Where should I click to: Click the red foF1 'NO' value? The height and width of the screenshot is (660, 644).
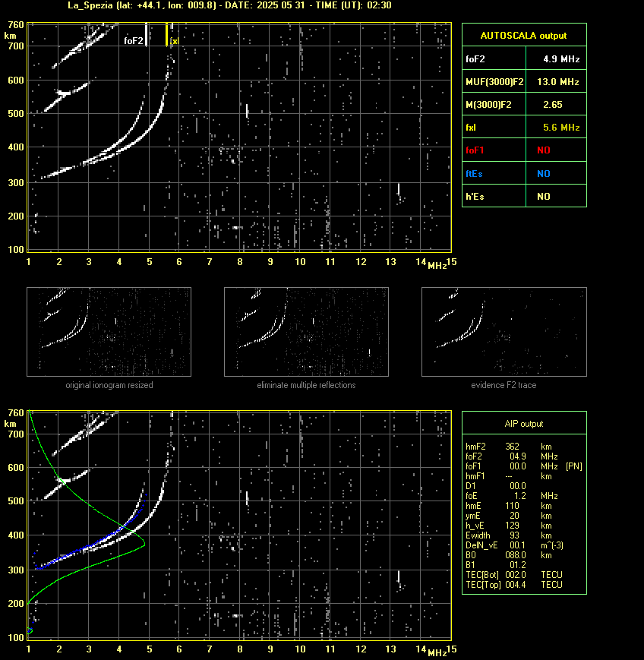click(x=544, y=150)
